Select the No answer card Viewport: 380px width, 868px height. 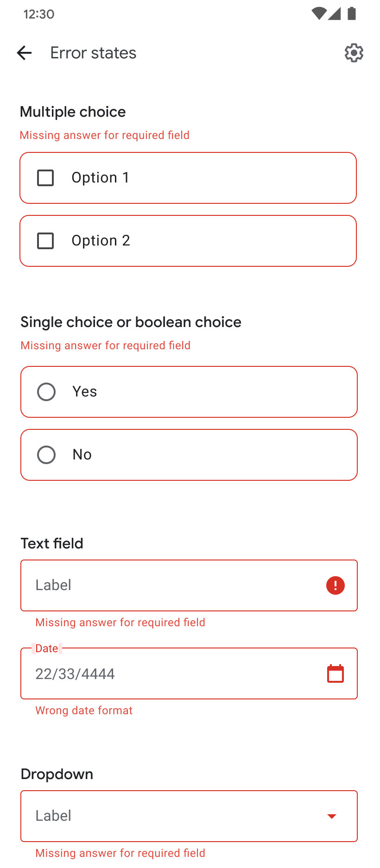click(x=189, y=454)
